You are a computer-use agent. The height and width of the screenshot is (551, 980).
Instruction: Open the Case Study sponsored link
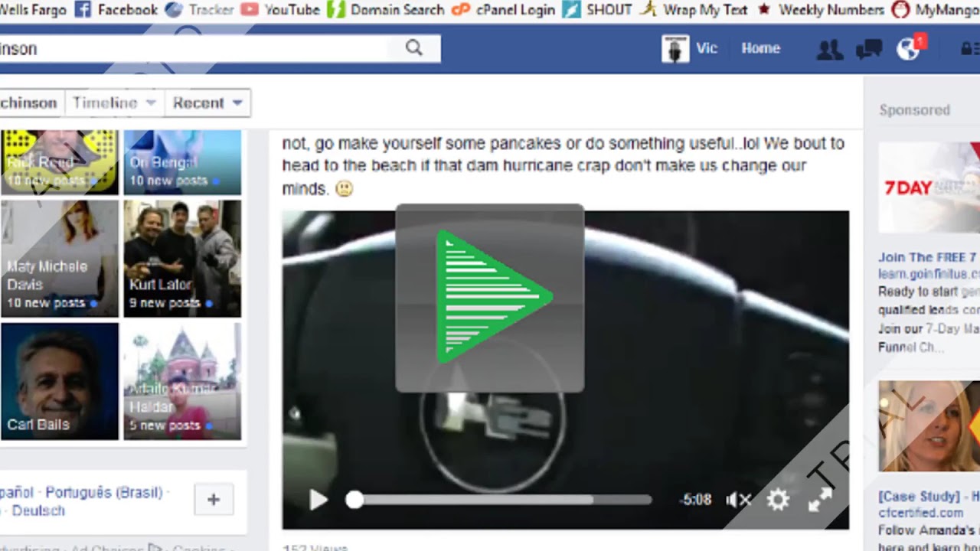point(929,496)
